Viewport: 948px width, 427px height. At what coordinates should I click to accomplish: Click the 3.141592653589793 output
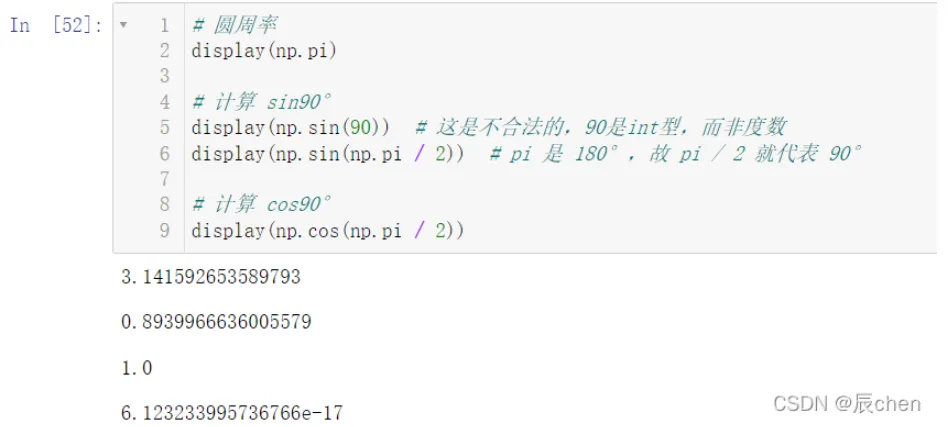pos(211,277)
